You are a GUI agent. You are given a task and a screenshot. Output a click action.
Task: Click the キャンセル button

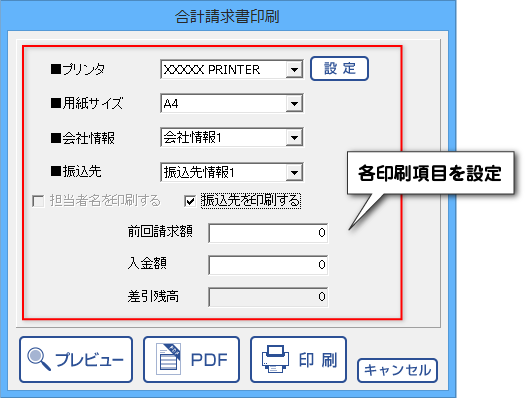[397, 370]
